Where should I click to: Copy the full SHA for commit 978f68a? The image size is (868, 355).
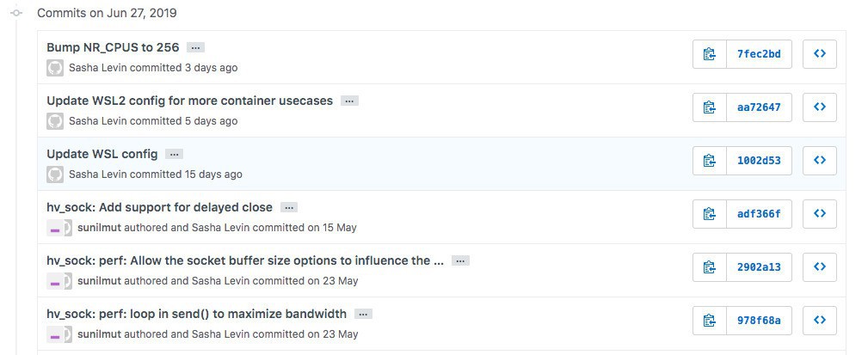710,321
